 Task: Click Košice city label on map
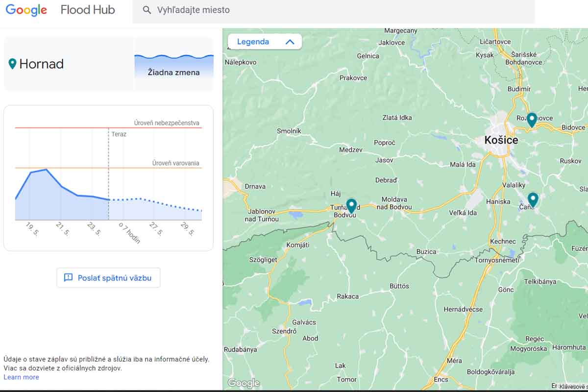[501, 140]
